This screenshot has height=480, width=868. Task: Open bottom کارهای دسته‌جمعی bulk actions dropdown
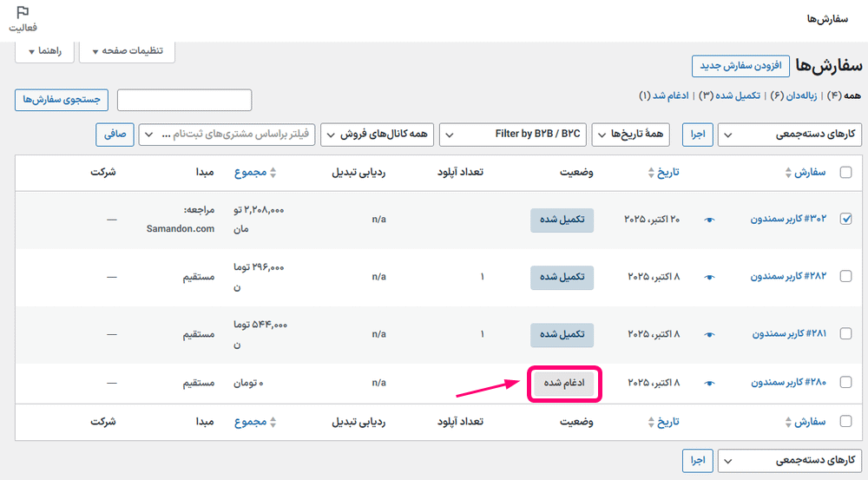click(x=789, y=461)
